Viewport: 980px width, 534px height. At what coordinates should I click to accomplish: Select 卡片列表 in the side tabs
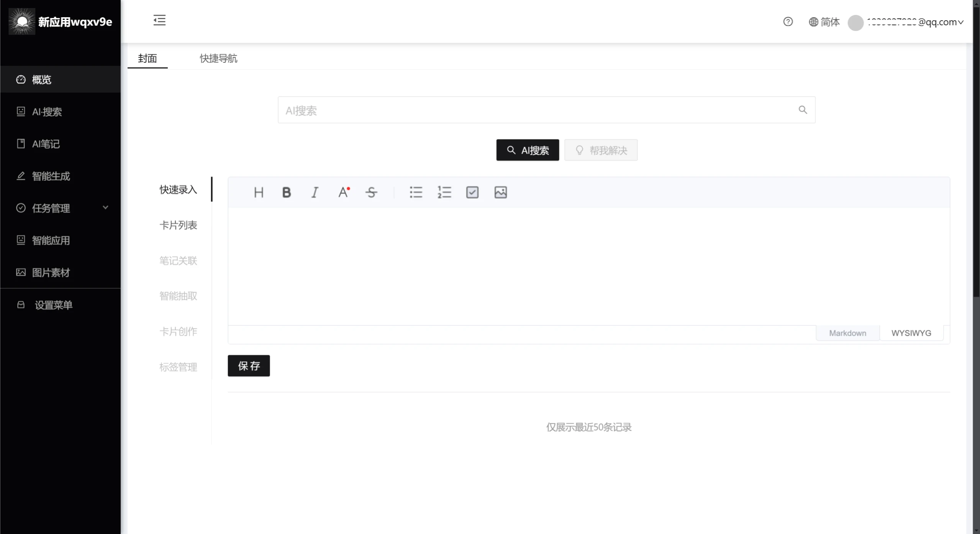pyautogui.click(x=178, y=225)
